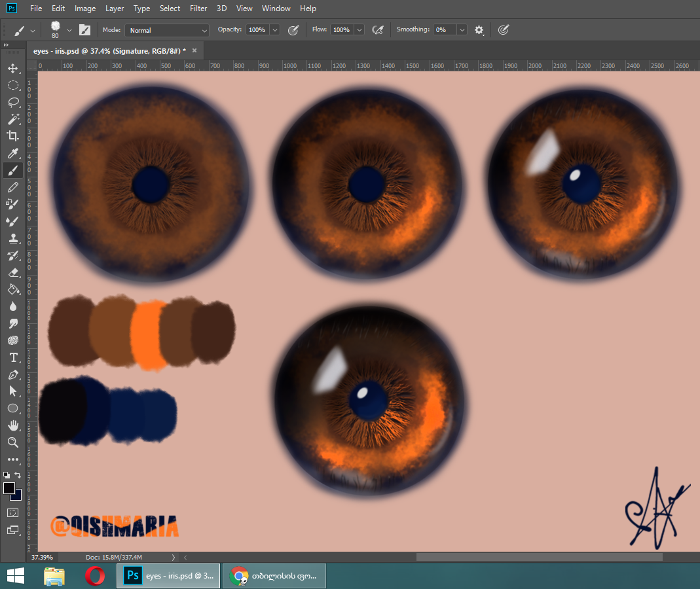This screenshot has width=700, height=589.
Task: Open the Layer menu
Action: 115,9
